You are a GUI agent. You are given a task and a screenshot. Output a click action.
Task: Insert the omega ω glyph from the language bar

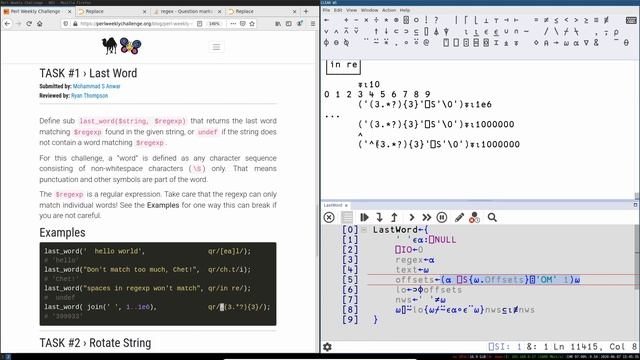click(x=566, y=42)
